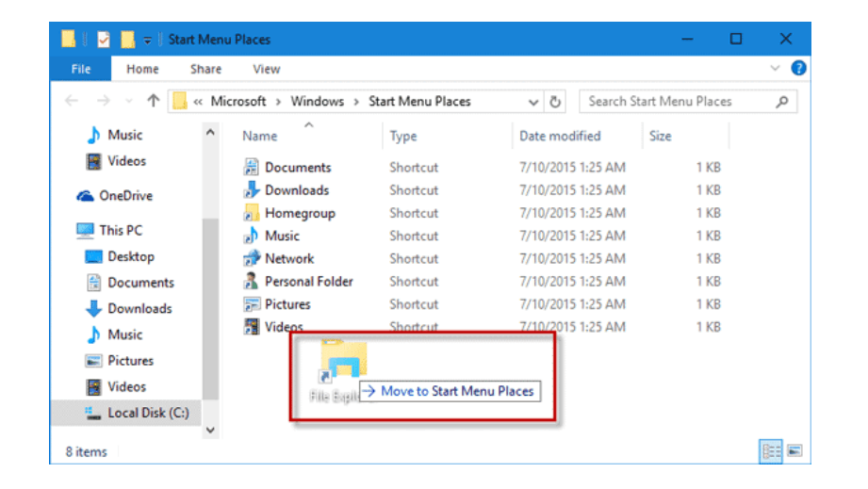Click the 8 items status text
868x489 pixels.
87,452
